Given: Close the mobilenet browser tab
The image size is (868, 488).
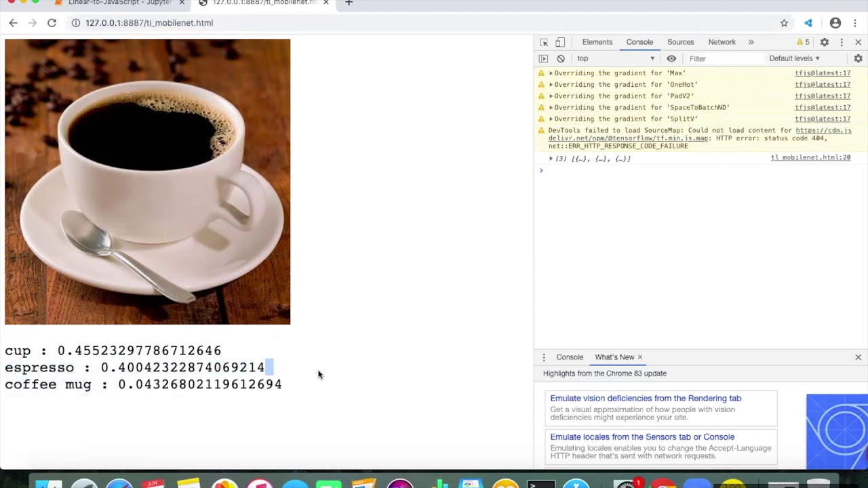Looking at the screenshot, I should coord(326,3).
